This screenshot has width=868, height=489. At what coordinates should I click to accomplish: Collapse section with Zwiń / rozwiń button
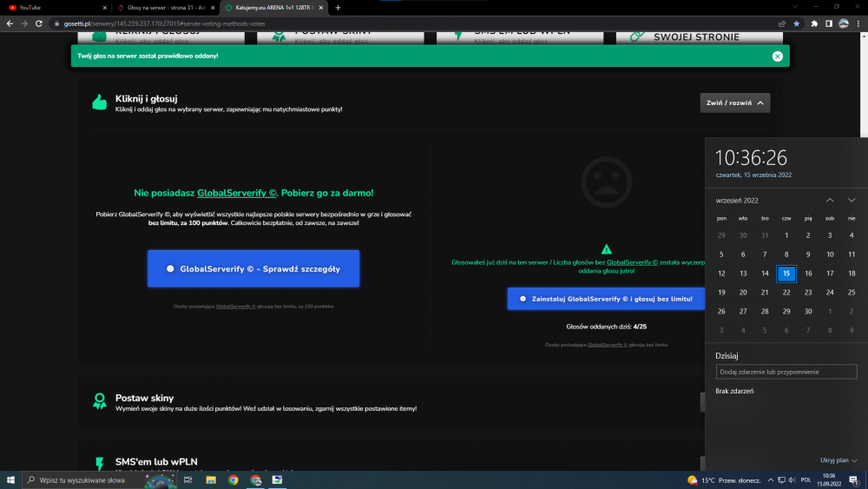(x=734, y=103)
